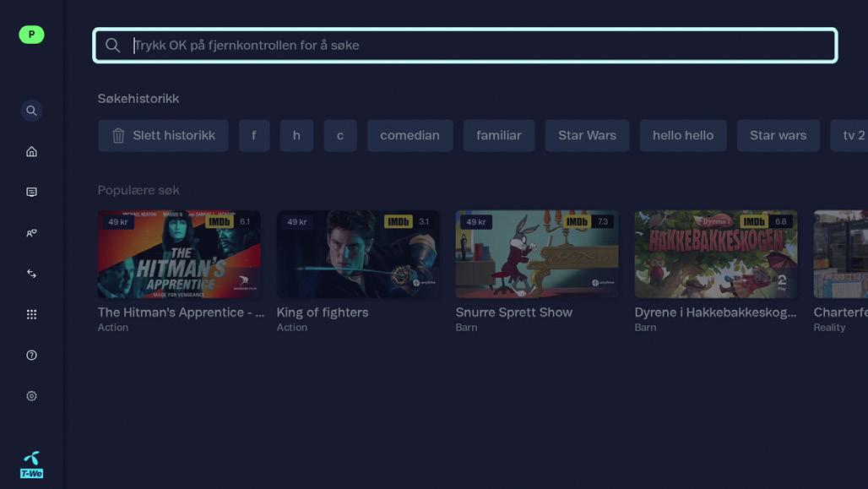Open the King of fighters thumbnail
The image size is (868, 489).
pos(358,254)
